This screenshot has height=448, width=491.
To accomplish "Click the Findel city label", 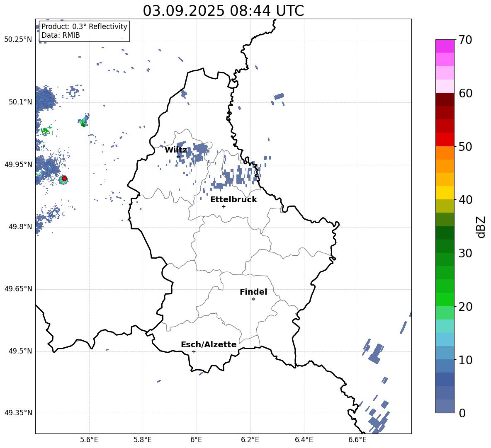I will tap(253, 292).
